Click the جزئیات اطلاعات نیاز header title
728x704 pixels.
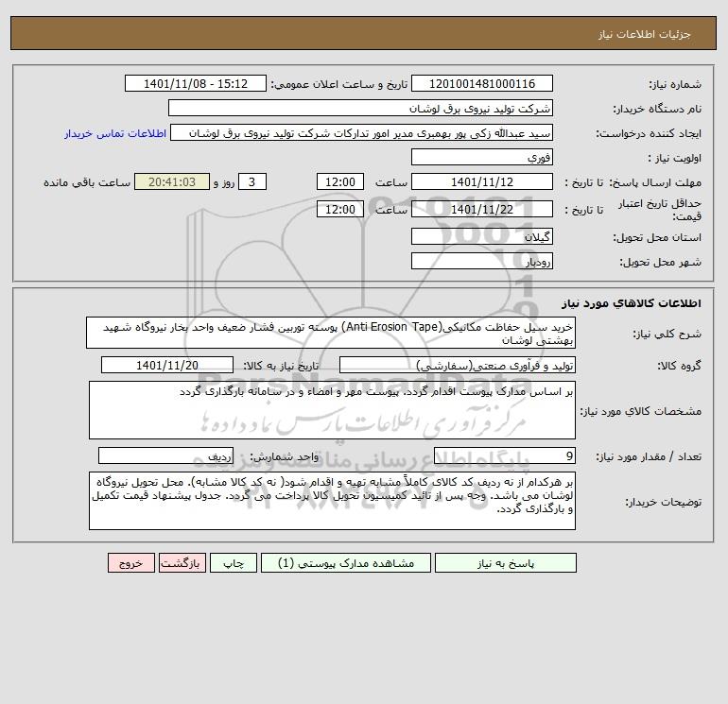pos(645,34)
